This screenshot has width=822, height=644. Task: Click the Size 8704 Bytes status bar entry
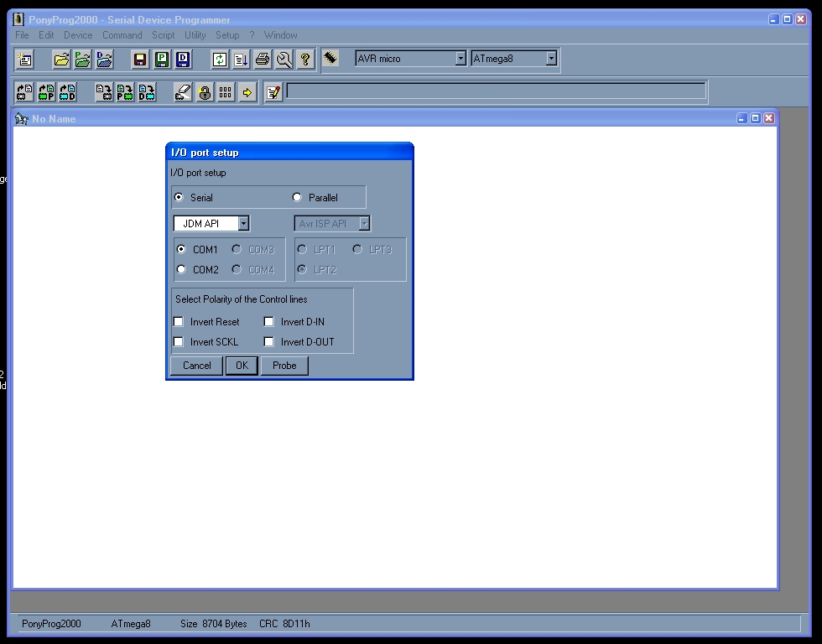click(x=213, y=624)
